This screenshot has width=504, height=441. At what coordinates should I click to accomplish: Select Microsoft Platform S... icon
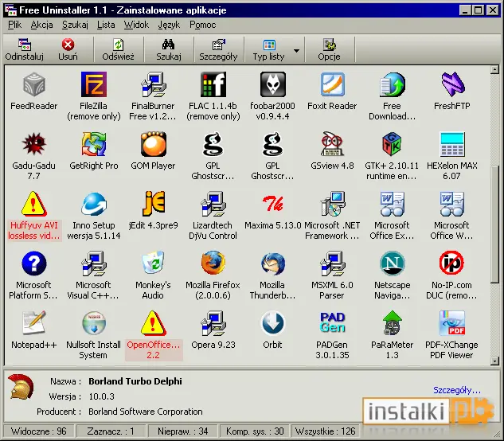point(34,263)
